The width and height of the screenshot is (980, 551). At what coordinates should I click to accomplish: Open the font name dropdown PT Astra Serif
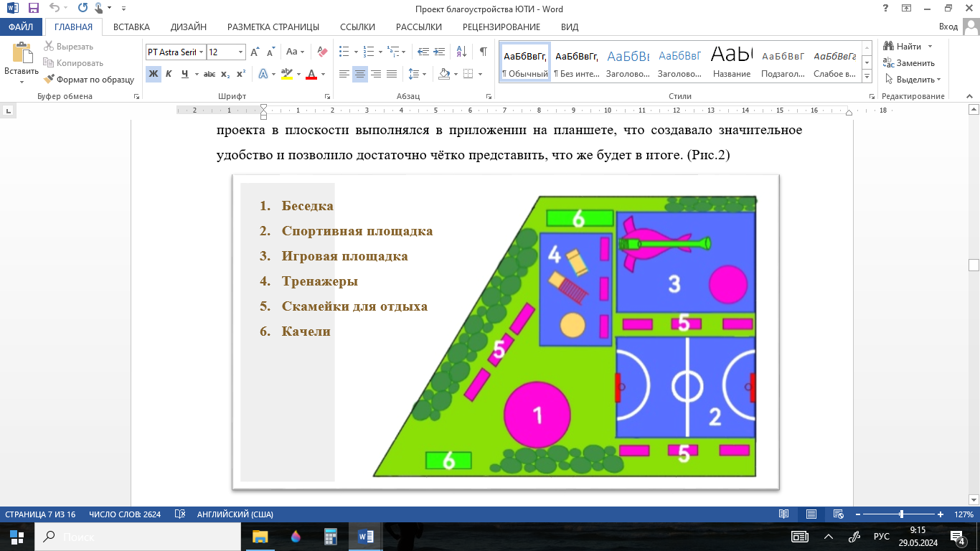201,52
